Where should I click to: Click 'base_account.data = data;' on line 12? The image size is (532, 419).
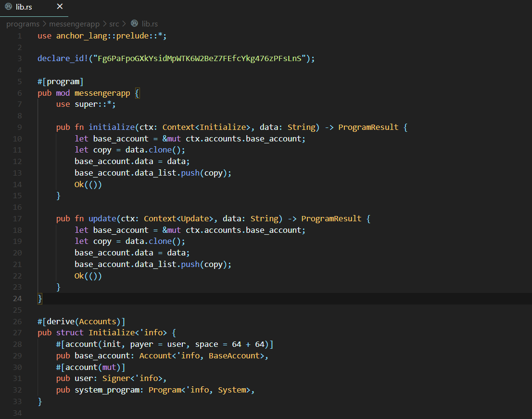132,162
